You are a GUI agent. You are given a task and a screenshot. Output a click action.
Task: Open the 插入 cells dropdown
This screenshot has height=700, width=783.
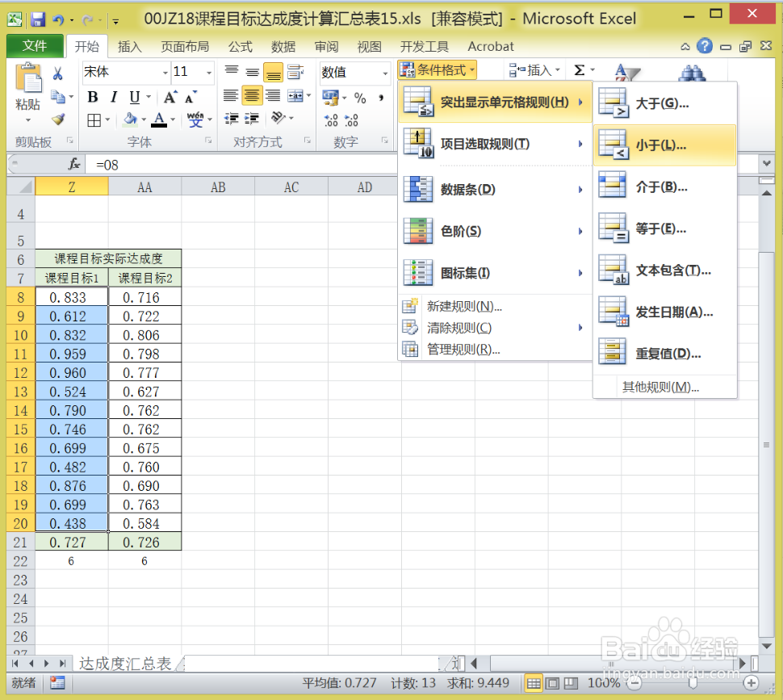pos(534,70)
